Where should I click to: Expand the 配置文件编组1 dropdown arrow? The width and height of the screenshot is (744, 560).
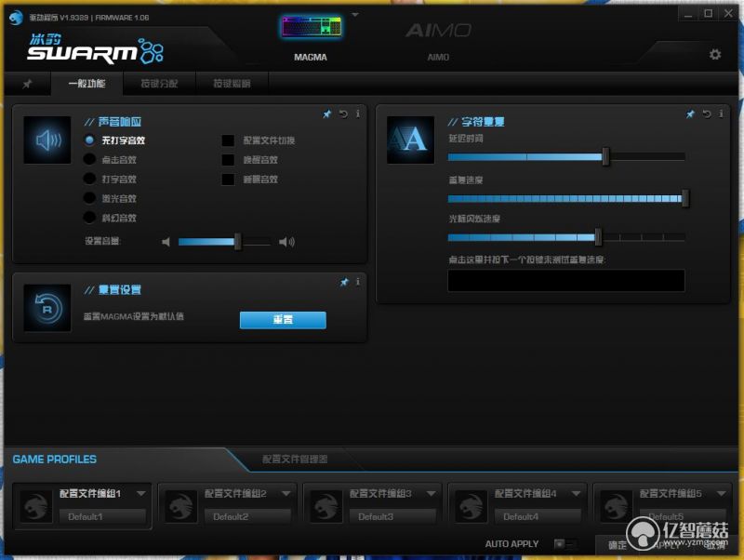pos(141,494)
